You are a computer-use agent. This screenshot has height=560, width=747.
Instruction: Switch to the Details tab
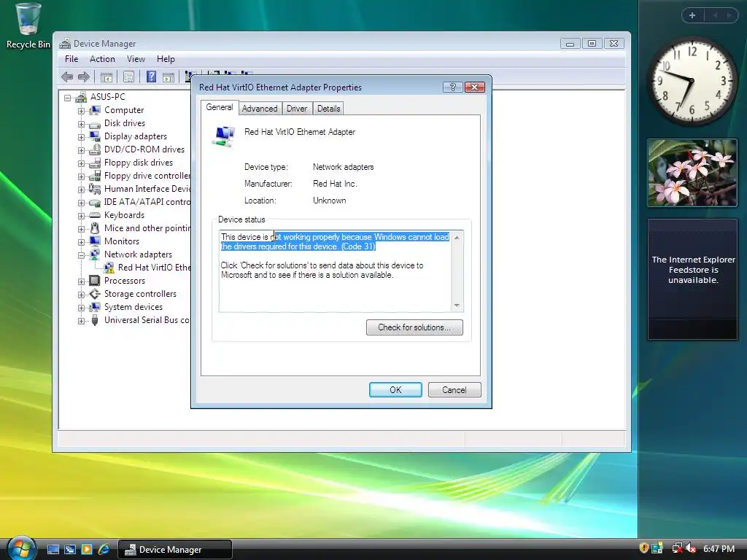point(329,109)
